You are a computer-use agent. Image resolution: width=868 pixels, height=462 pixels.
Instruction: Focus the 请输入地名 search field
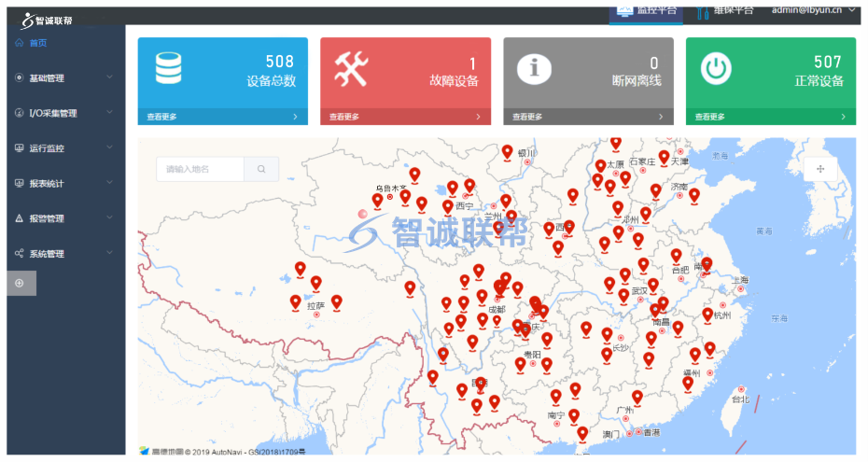pyautogui.click(x=201, y=169)
